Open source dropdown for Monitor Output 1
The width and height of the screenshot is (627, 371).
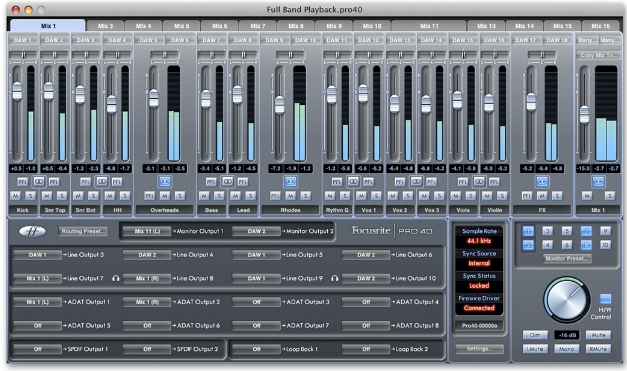click(147, 231)
